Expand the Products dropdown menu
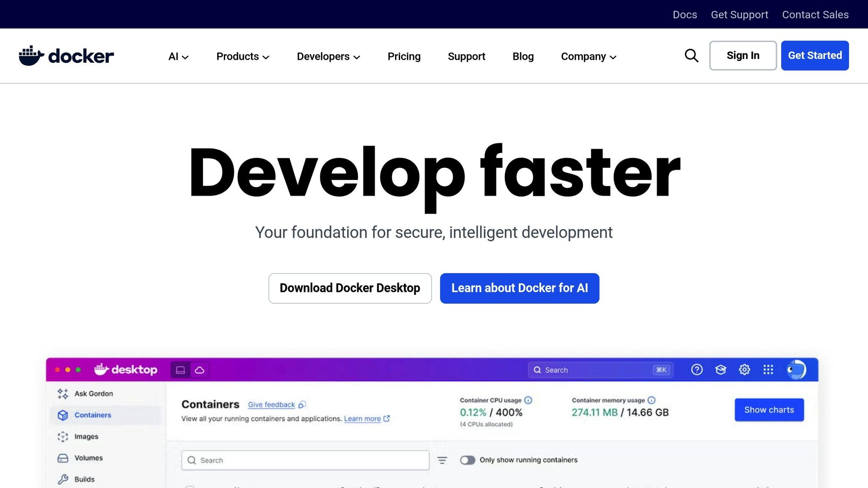Screen dimensions: 868x488 pyautogui.click(x=243, y=56)
